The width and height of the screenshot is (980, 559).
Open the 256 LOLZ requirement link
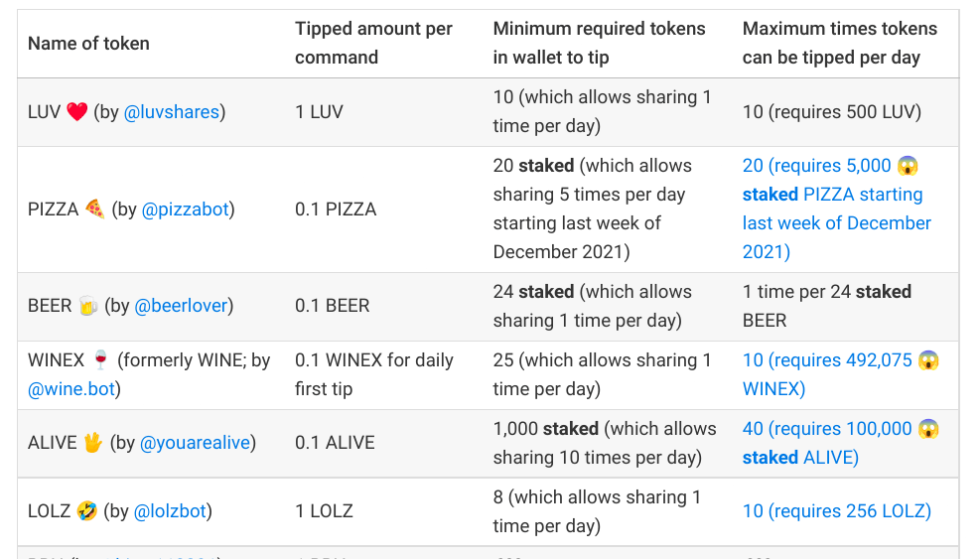(837, 511)
